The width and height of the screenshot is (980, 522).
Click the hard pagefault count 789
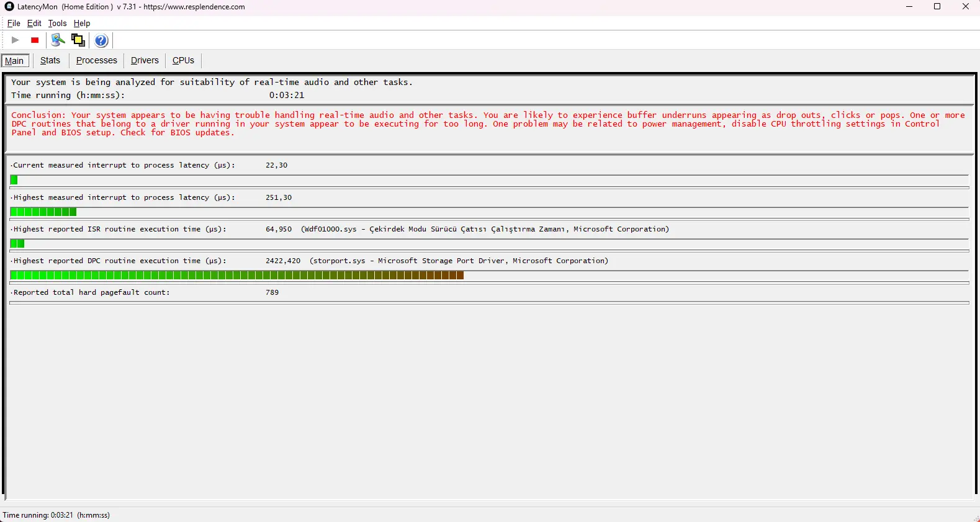pyautogui.click(x=272, y=292)
